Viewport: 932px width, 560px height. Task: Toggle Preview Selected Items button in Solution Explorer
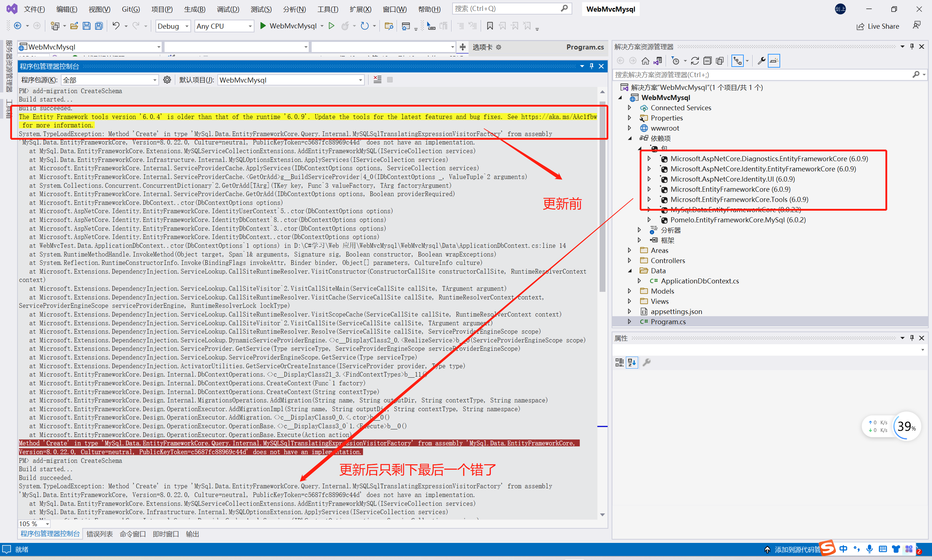click(x=774, y=61)
